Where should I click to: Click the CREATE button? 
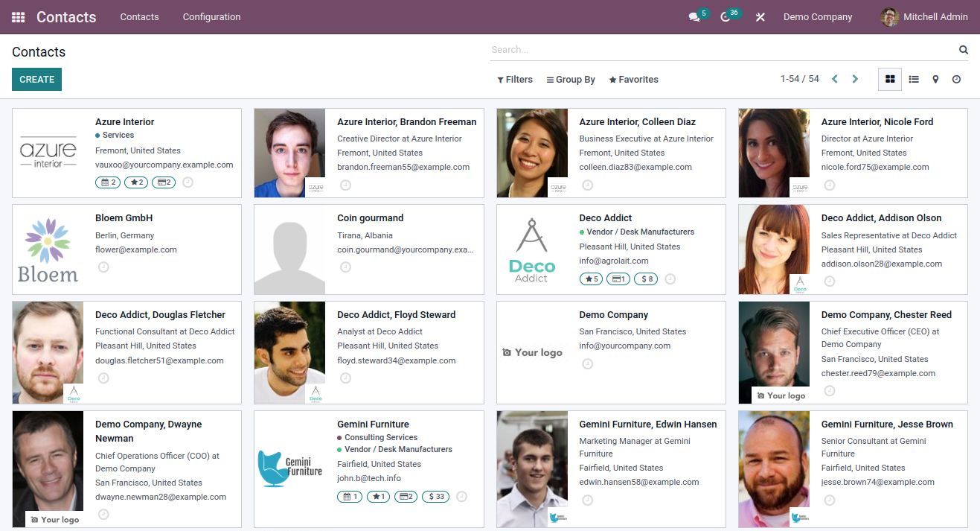point(36,80)
